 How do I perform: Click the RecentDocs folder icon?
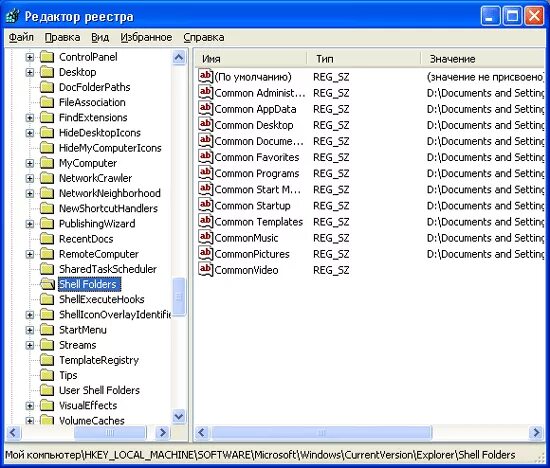tap(47, 239)
